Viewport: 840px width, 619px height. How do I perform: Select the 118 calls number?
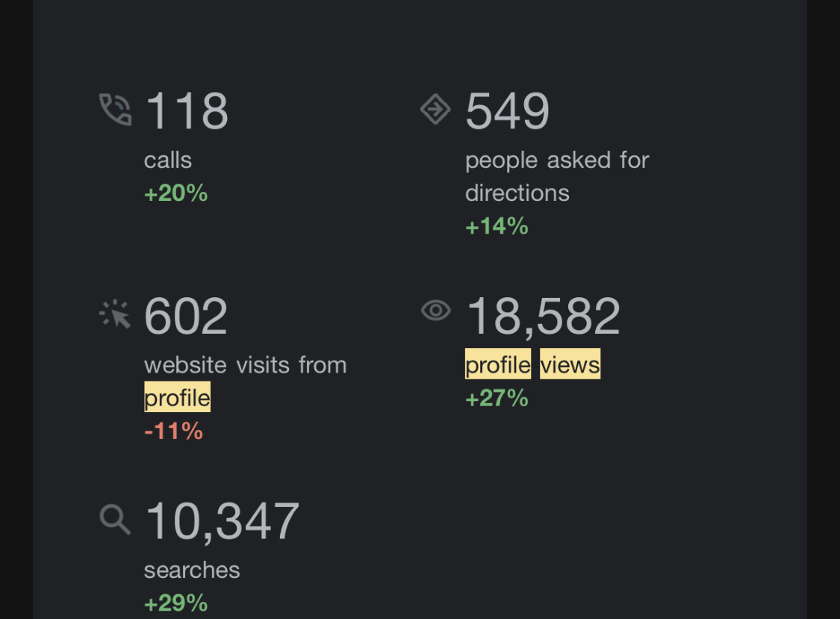[187, 111]
